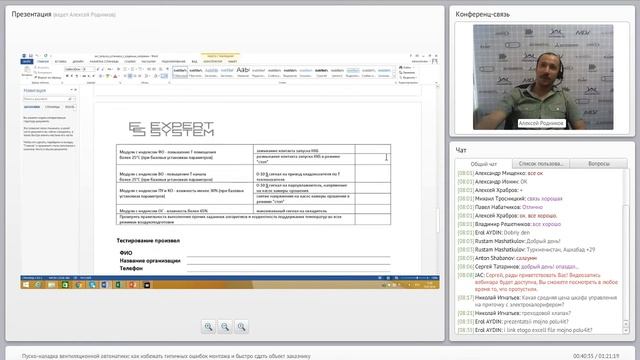Open Word from the taskbar
The width and height of the screenshot is (640, 360).
[104, 284]
